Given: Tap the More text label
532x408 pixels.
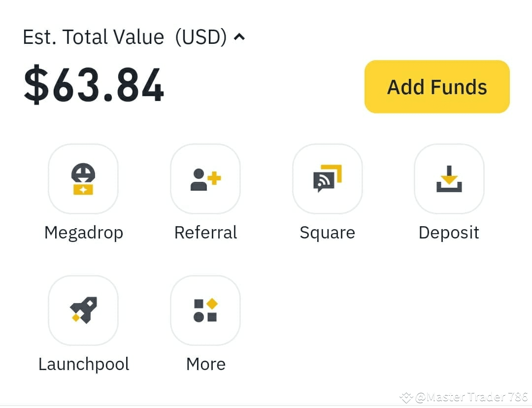Looking at the screenshot, I should point(206,364).
